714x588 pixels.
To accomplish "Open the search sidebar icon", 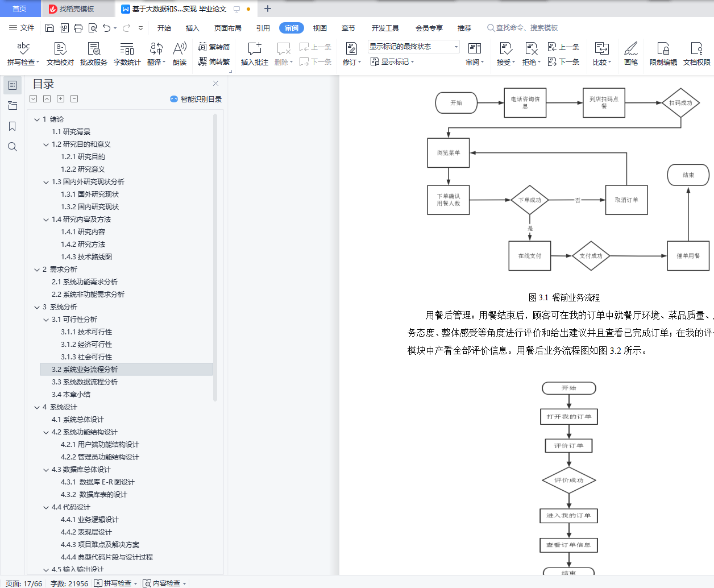I will tap(13, 147).
